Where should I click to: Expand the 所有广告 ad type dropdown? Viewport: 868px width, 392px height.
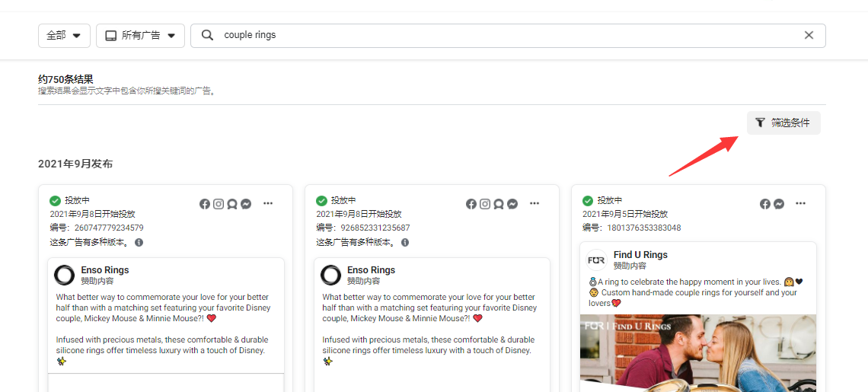[140, 36]
